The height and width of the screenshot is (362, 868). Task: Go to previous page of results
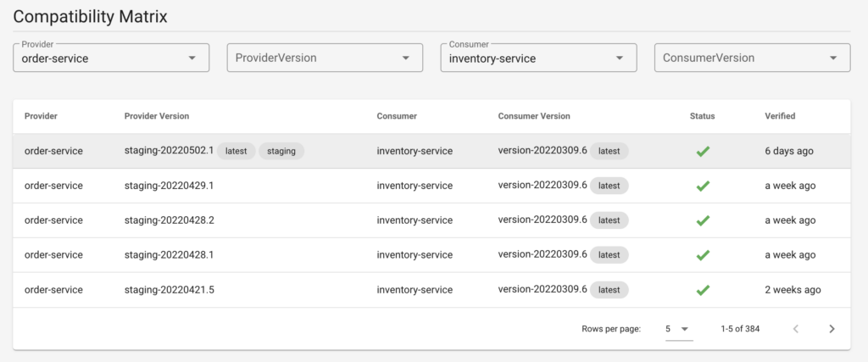(x=795, y=329)
